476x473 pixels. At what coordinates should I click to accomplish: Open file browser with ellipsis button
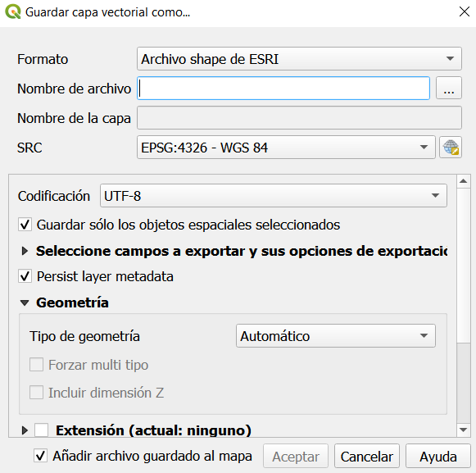pos(449,88)
